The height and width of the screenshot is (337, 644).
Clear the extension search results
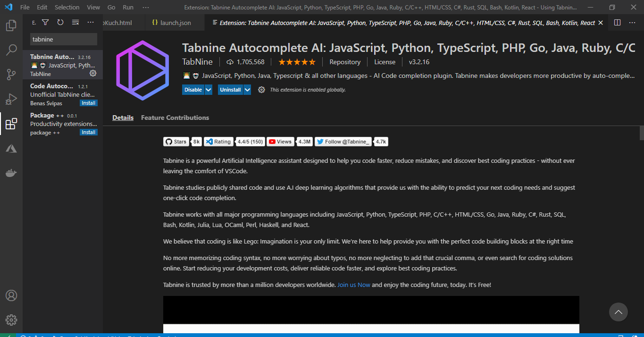pos(75,22)
